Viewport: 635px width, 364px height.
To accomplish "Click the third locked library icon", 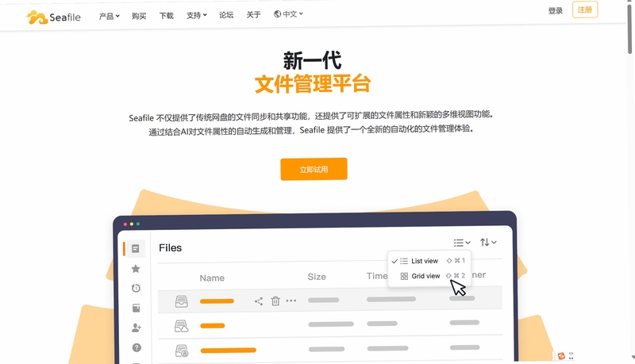I will 182,351.
